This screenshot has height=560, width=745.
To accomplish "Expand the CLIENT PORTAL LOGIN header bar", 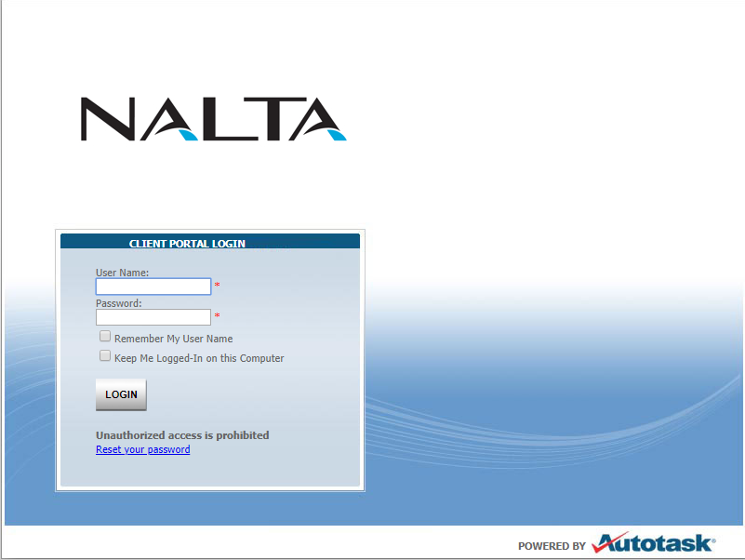I will [x=210, y=242].
